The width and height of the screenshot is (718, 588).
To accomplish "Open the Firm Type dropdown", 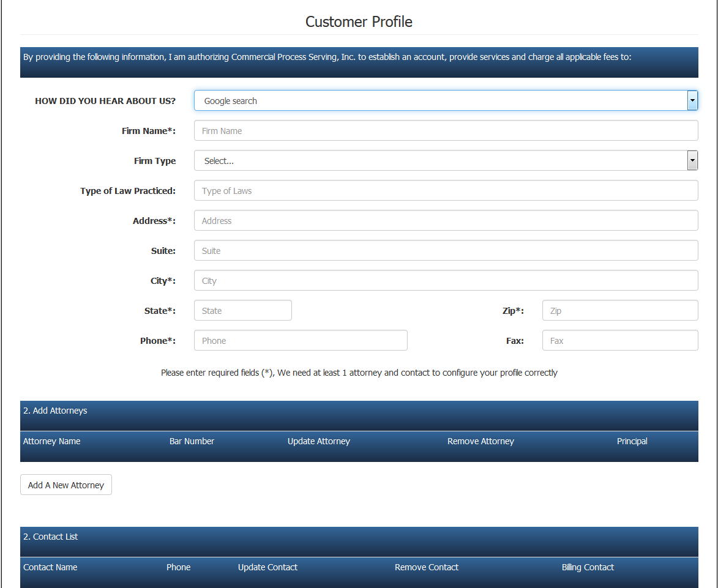I will [x=446, y=160].
